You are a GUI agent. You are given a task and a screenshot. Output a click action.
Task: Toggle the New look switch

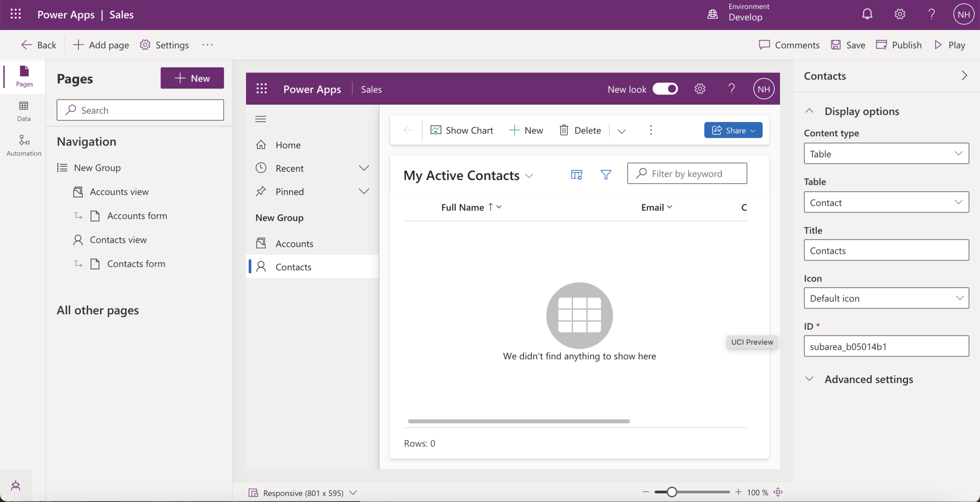click(x=665, y=89)
